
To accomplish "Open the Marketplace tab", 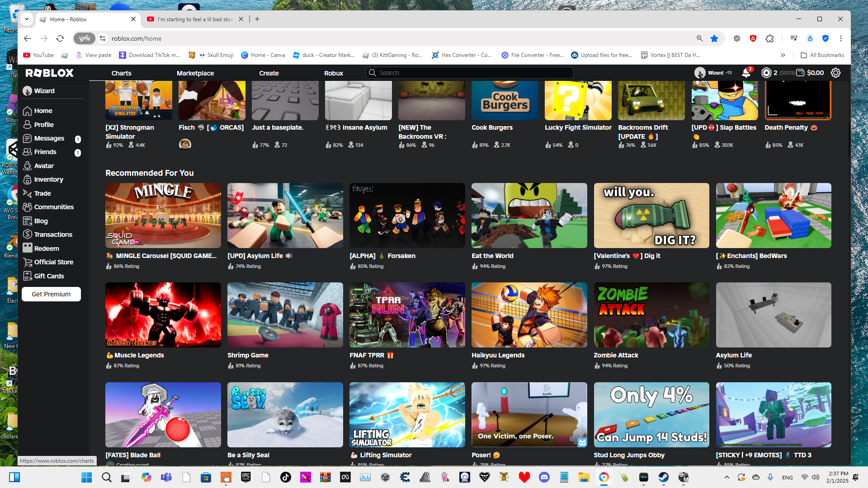I will [x=195, y=73].
